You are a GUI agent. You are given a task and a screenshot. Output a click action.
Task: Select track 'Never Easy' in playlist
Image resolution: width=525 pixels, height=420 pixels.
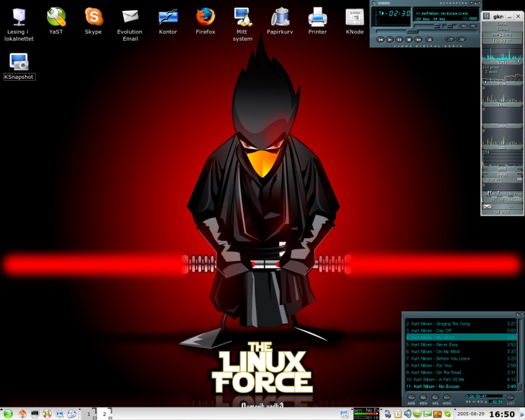pyautogui.click(x=461, y=345)
